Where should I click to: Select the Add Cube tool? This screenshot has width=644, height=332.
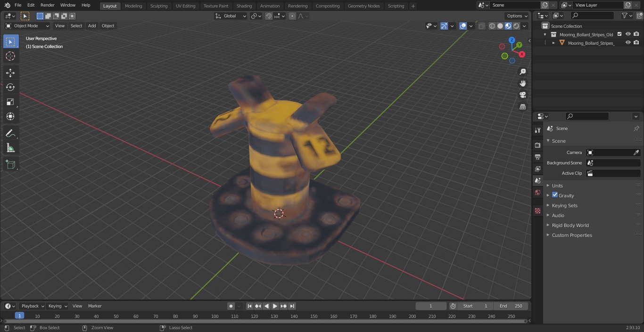(10, 165)
